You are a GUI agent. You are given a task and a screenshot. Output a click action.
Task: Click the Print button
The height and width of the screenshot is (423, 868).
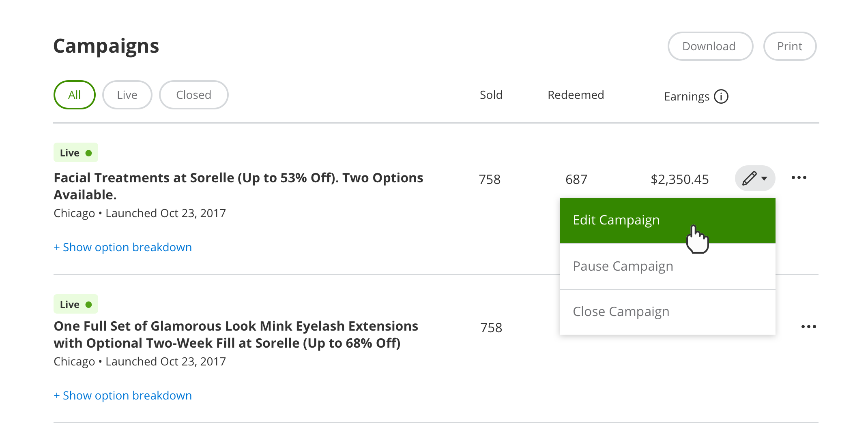click(789, 46)
